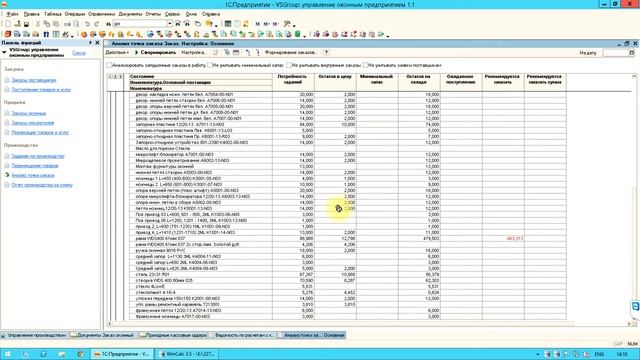Click the blue up-down arrows icon in the second toolbar row

(46, 34)
